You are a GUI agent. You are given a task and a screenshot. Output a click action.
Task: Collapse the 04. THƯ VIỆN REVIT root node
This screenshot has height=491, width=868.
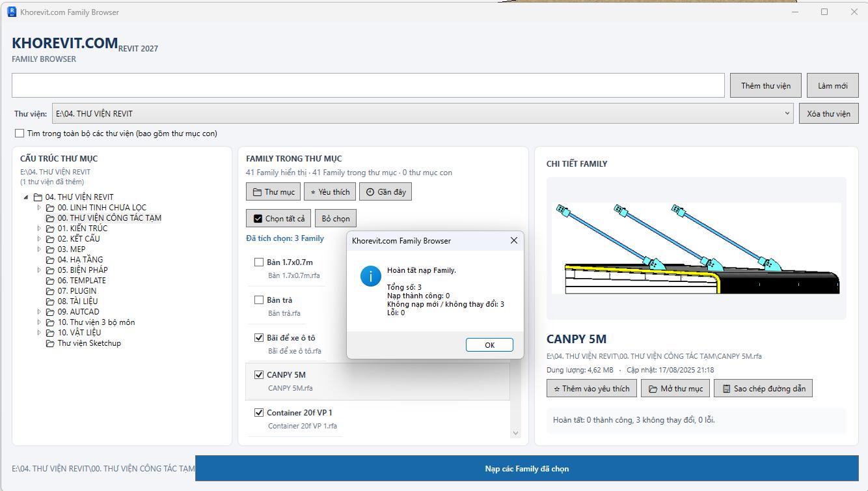(x=26, y=197)
